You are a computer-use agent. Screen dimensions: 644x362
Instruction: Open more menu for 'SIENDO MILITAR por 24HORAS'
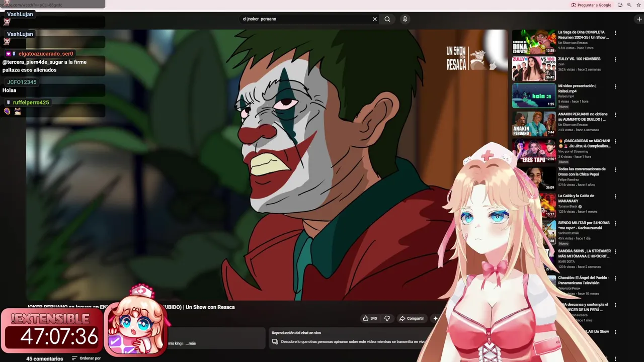click(x=615, y=224)
